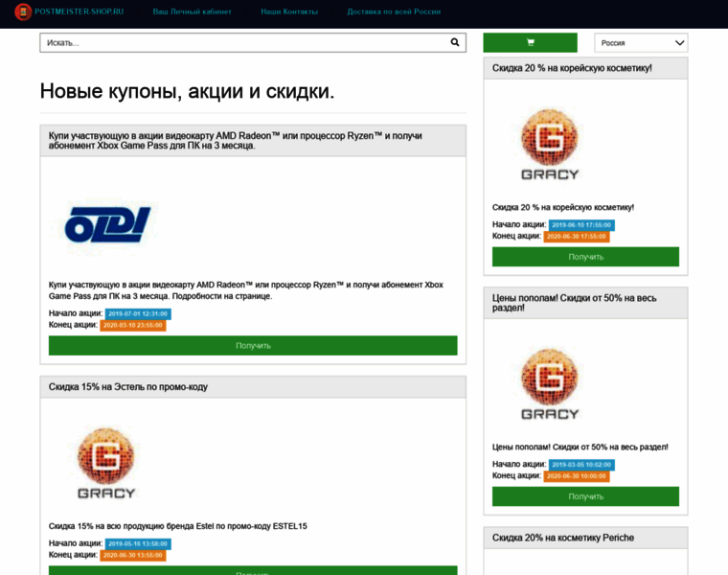The height and width of the screenshot is (575, 728).
Task: Click the Korean cosmetics description under its Gracy logo
Action: coord(563,207)
